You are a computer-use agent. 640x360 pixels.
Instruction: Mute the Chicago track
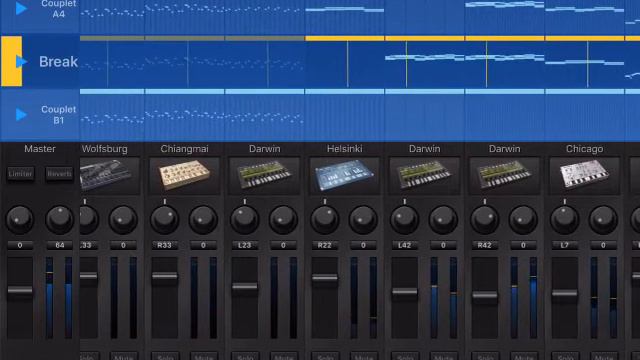coord(604,356)
